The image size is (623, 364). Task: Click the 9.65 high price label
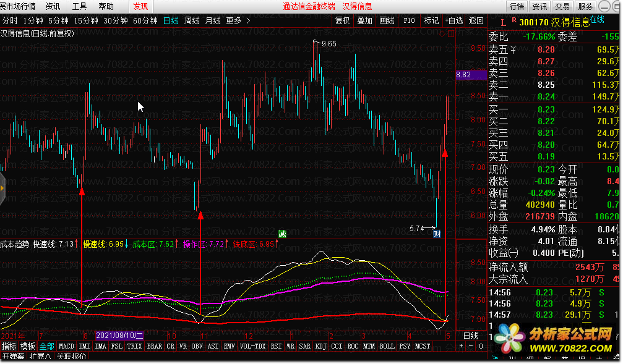[329, 44]
